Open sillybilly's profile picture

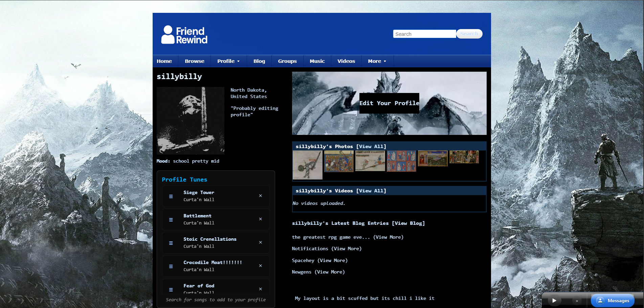click(x=191, y=121)
